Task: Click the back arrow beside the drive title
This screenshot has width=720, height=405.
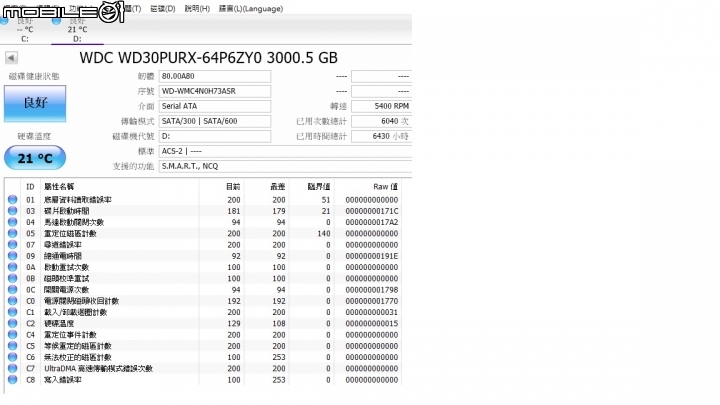Action: (11, 58)
